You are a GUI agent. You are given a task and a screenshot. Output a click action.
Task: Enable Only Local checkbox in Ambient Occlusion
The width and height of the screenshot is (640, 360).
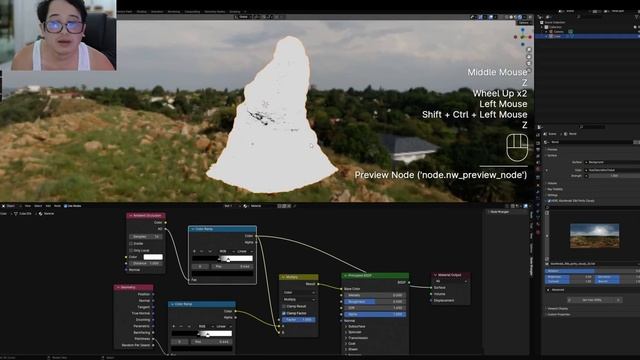tap(131, 250)
